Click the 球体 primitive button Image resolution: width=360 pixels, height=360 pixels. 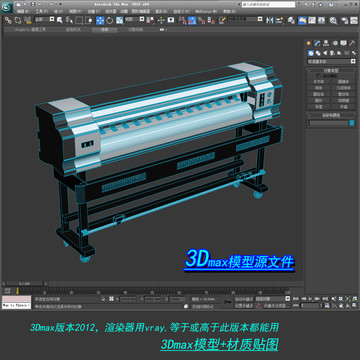tap(319, 88)
